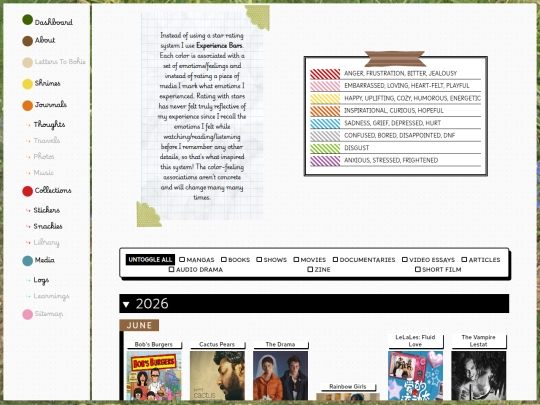Click the green Dashboard dot icon

point(28,20)
